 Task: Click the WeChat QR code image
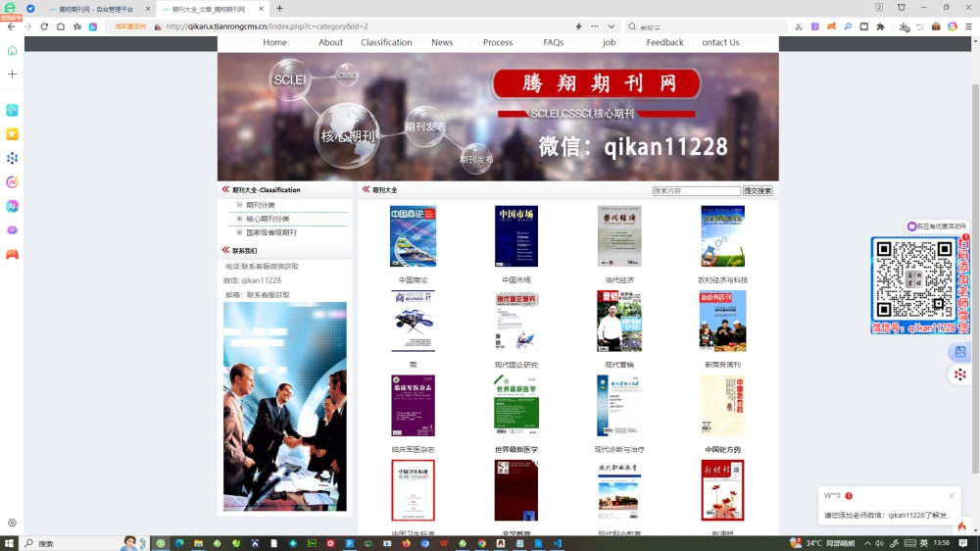pyautogui.click(x=913, y=279)
